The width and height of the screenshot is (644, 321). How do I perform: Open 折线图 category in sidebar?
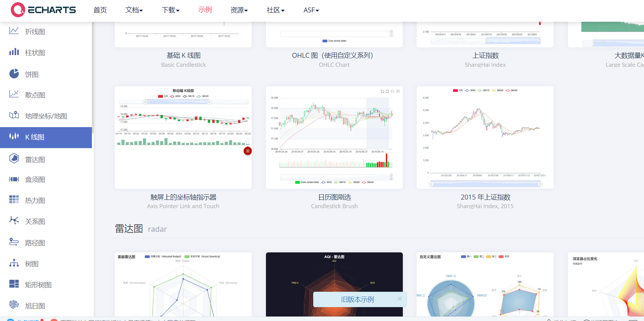[46, 31]
